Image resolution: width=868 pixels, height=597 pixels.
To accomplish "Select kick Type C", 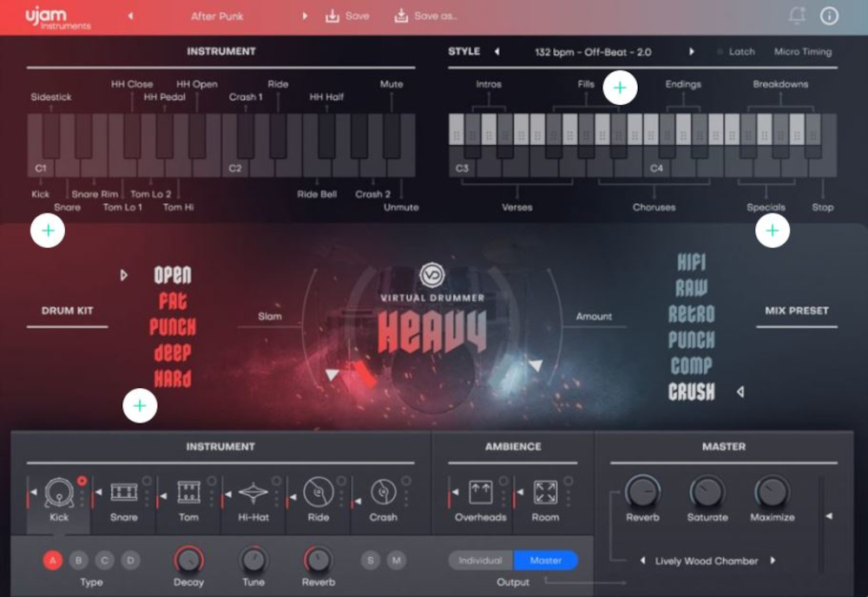I will pos(105,560).
